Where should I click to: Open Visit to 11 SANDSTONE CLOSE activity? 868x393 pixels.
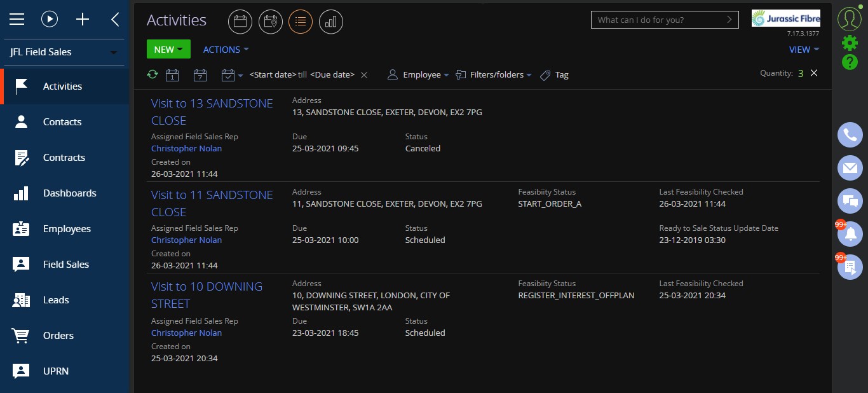(212, 203)
